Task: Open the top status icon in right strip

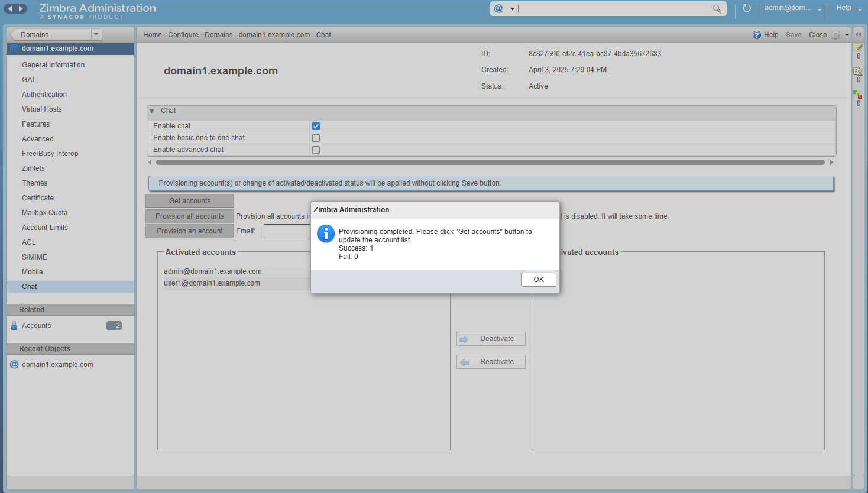Action: (x=859, y=47)
